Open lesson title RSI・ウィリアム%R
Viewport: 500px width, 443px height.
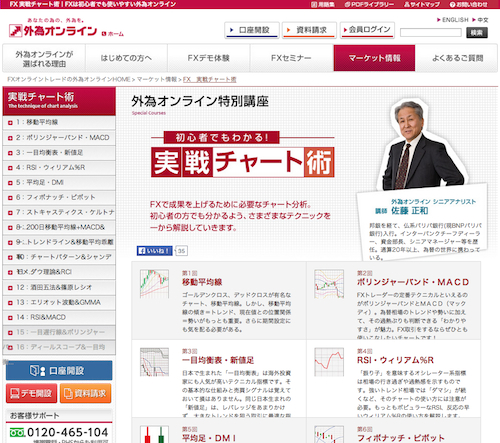pyautogui.click(x=395, y=360)
